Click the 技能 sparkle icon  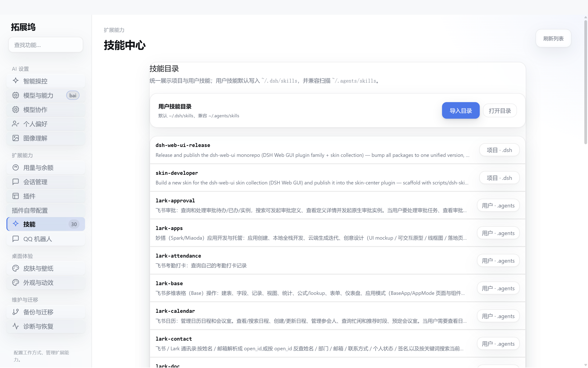click(x=16, y=224)
